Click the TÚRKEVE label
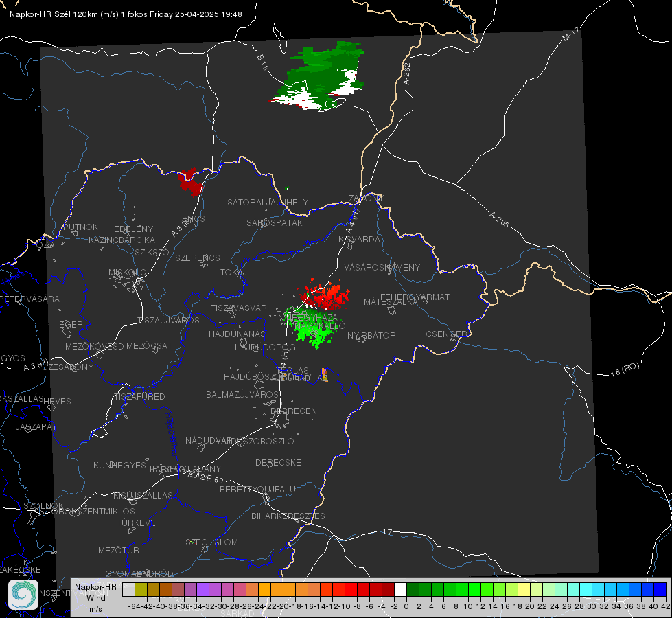The height and width of the screenshot is (618, 672). tap(137, 523)
